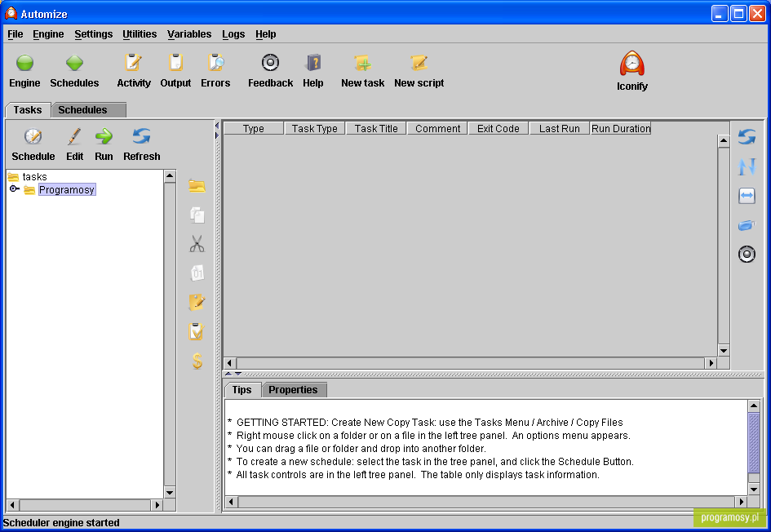This screenshot has height=532, width=771.
Task: Open the Errors log toolbar icon
Action: [215, 63]
